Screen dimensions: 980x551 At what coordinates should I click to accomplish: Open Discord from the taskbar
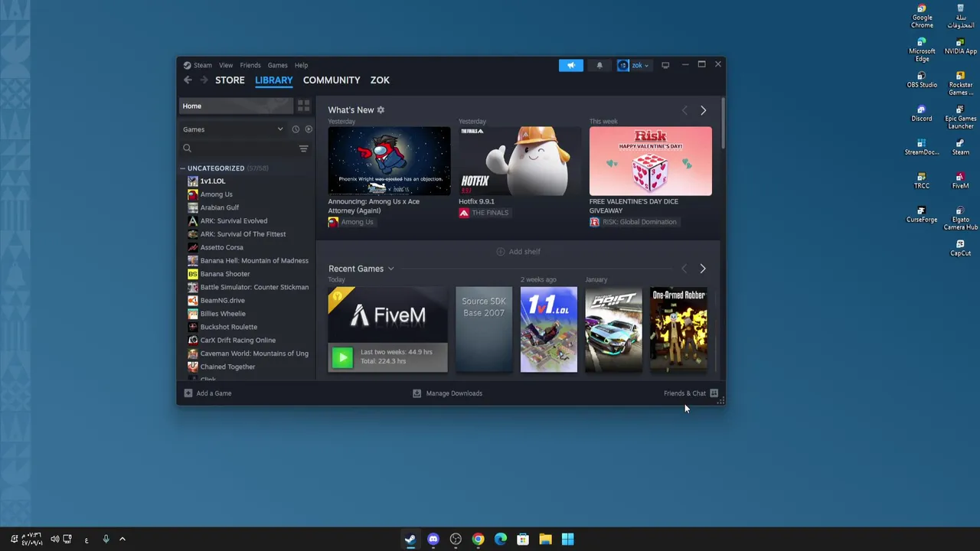[433, 540]
